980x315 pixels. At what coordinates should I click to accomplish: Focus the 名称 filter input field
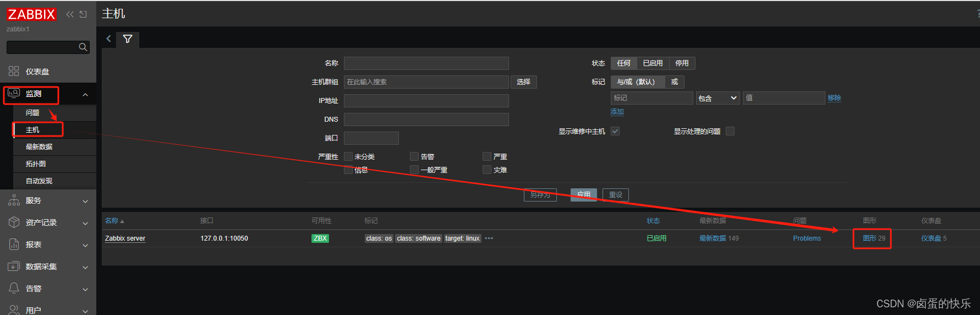click(x=426, y=63)
